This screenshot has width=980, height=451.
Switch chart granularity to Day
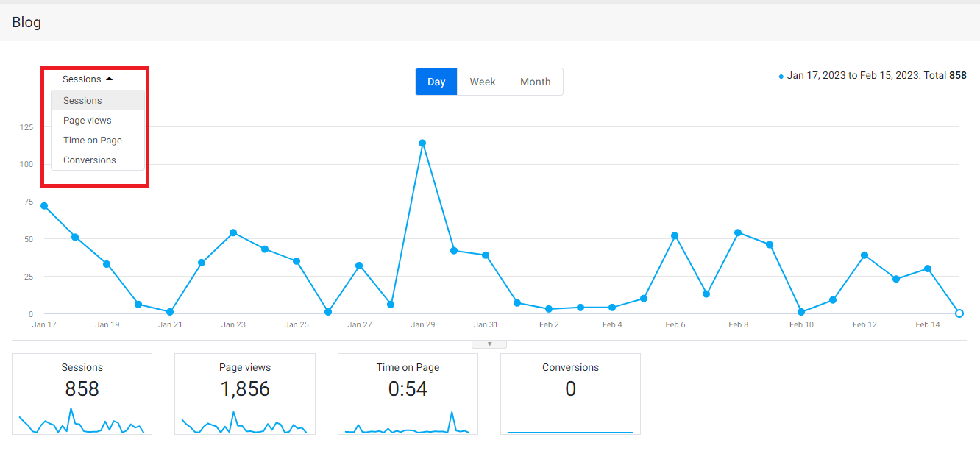tap(436, 82)
